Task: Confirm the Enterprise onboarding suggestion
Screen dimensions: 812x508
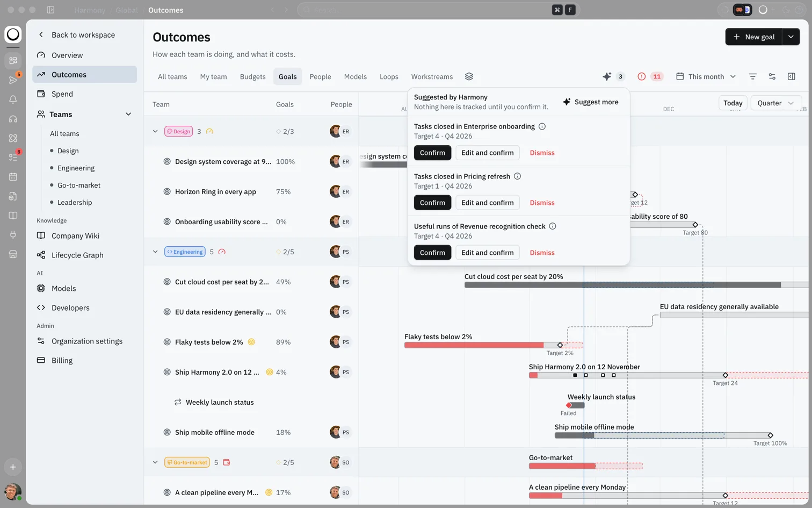Action: pos(432,153)
